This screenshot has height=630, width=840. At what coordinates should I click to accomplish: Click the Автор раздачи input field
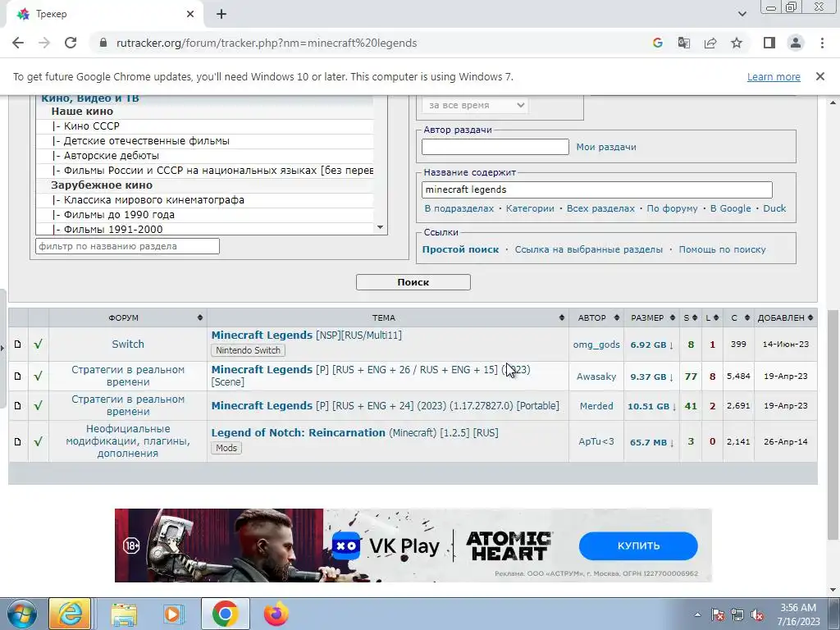click(495, 147)
